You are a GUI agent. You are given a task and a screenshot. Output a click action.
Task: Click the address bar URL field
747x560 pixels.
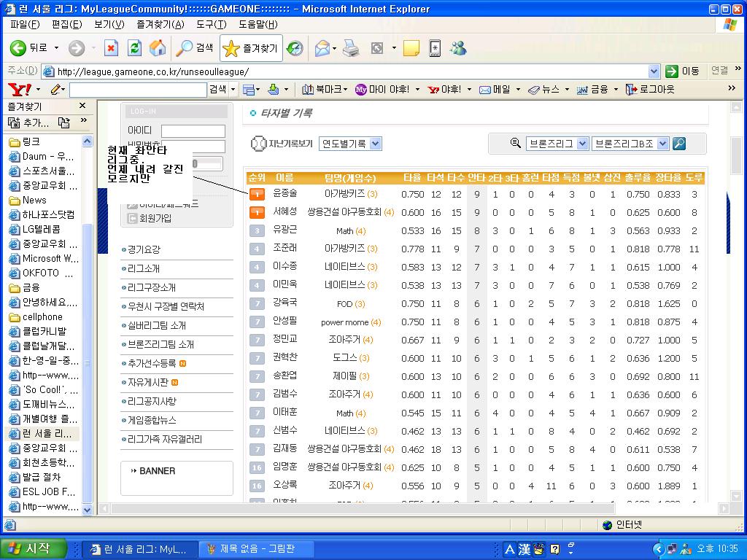343,71
